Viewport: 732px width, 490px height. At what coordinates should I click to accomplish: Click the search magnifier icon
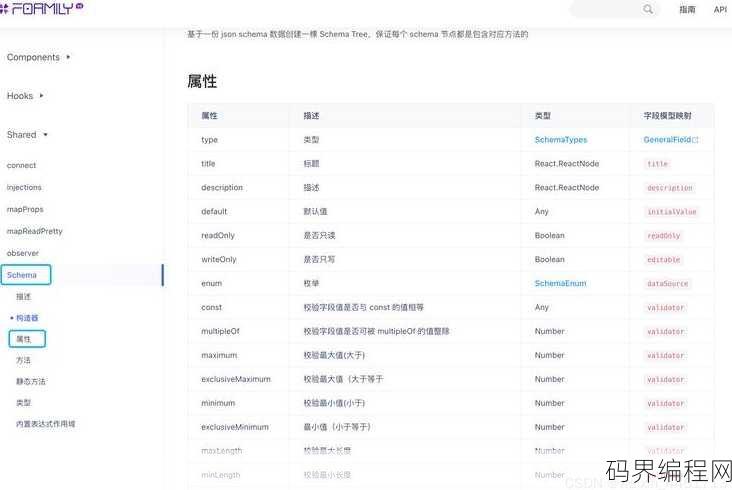pyautogui.click(x=648, y=9)
